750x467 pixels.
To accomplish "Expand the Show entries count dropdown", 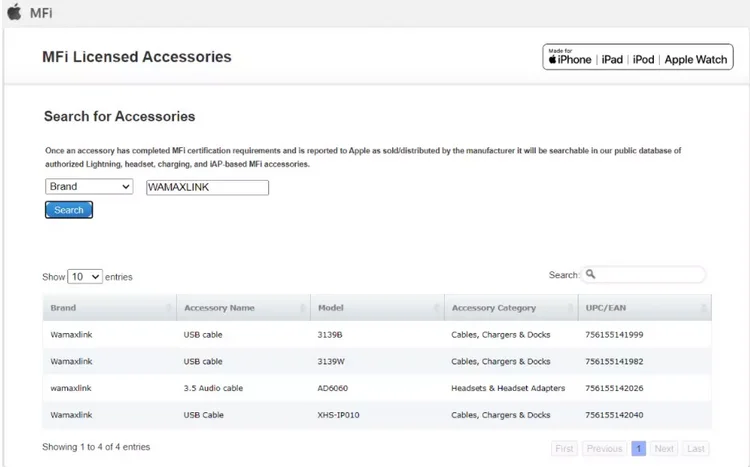I will tap(85, 276).
